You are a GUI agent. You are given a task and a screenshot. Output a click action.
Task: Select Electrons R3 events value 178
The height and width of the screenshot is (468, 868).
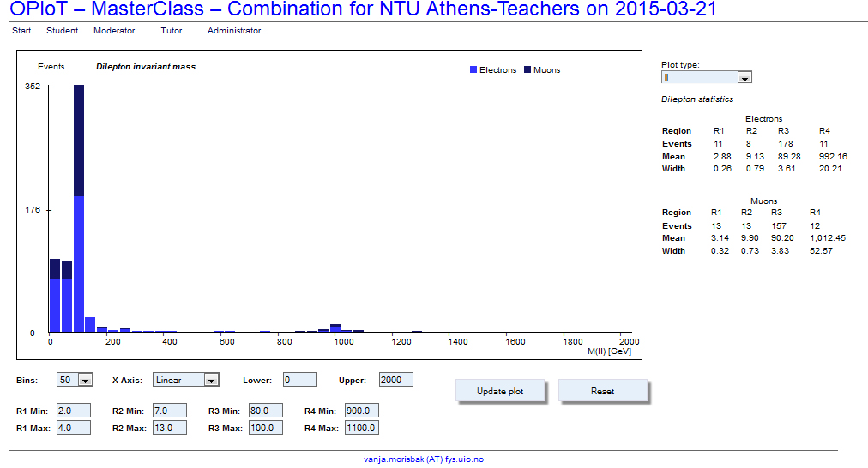[786, 144]
